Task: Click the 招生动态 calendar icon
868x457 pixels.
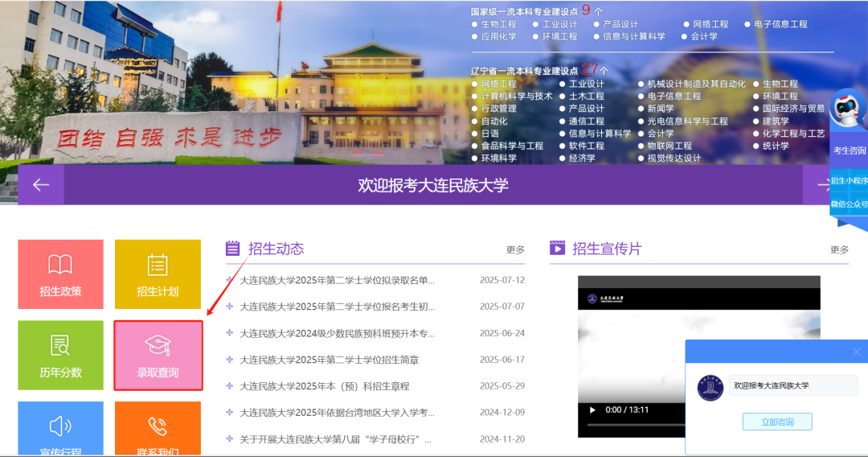Action: [x=232, y=248]
